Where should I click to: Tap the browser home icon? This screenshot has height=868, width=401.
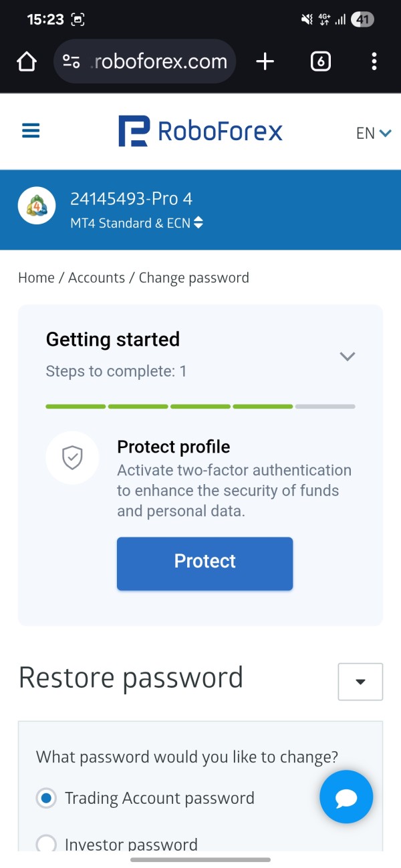27,62
